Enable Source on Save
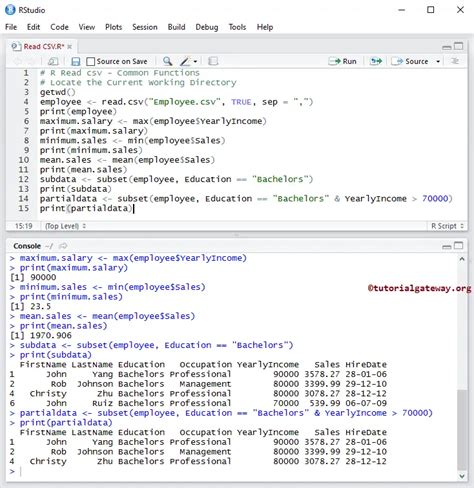The width and height of the screenshot is (474, 488). (117, 61)
